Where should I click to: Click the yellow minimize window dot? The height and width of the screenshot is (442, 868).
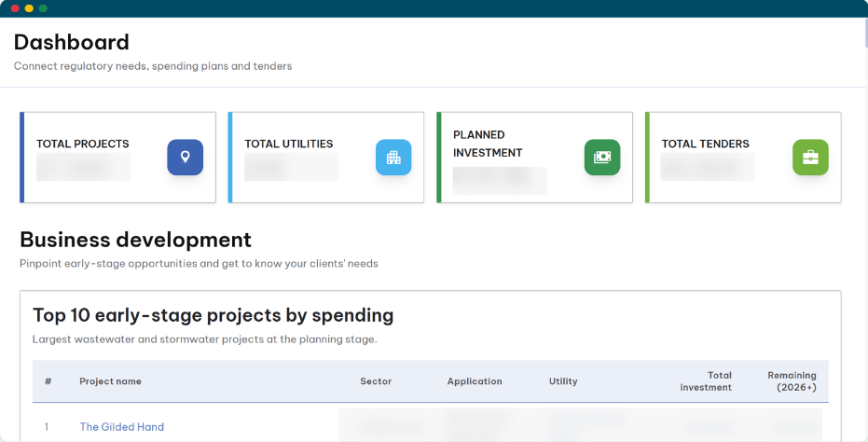29,8
